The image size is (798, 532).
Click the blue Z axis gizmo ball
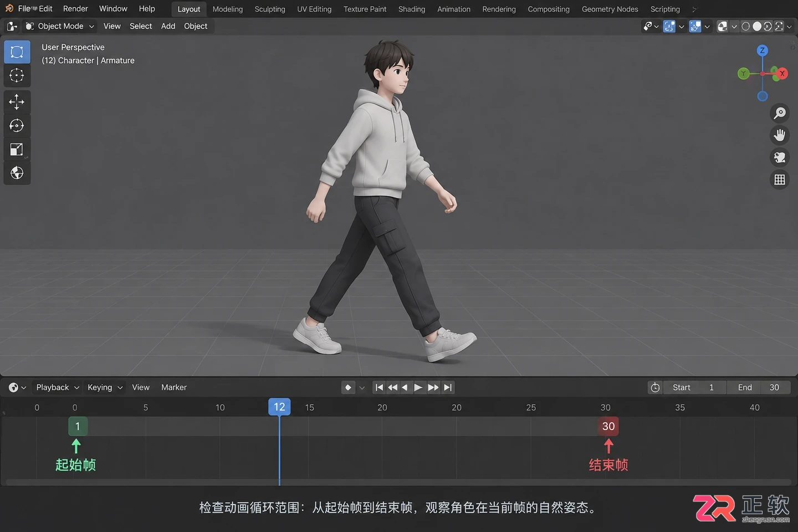tap(763, 50)
